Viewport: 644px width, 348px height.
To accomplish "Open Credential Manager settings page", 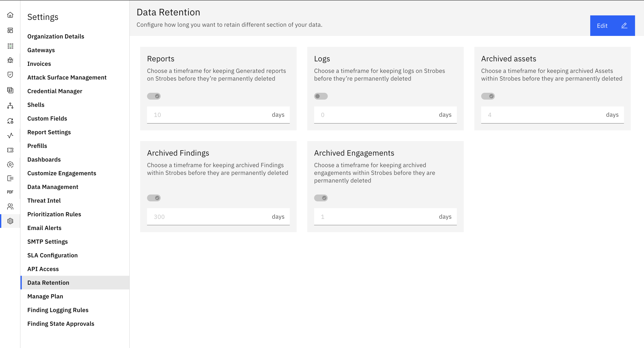I will click(55, 91).
